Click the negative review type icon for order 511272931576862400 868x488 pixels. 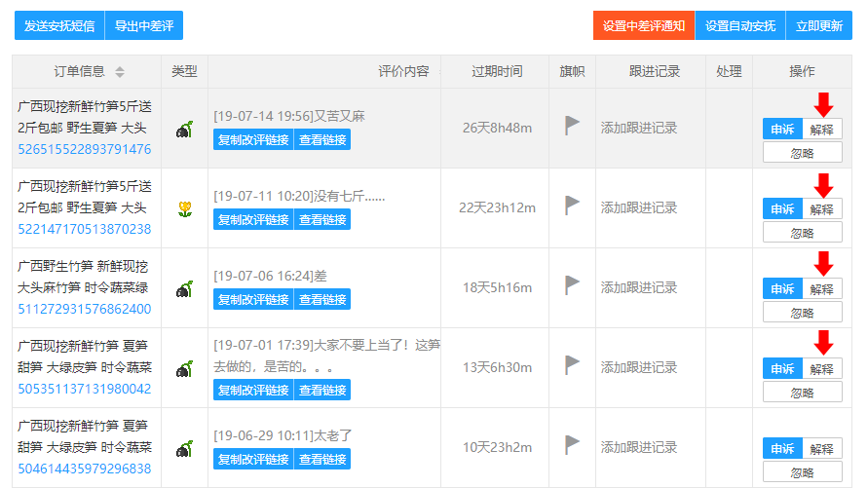184,289
